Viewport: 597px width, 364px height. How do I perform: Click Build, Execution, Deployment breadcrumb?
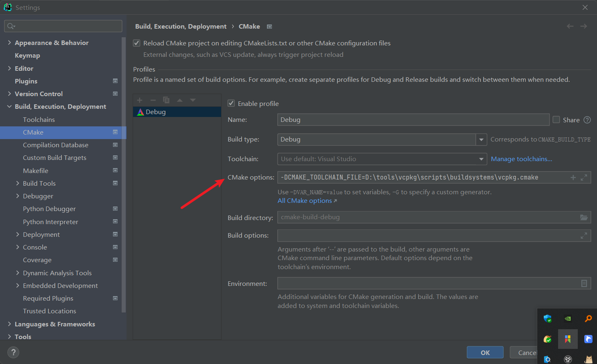[x=181, y=27]
